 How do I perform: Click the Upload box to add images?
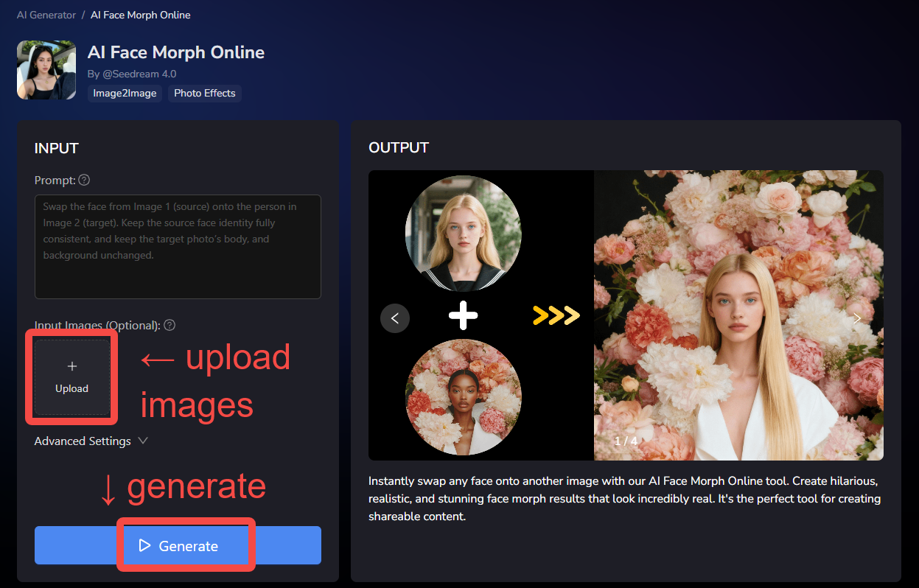(x=71, y=377)
